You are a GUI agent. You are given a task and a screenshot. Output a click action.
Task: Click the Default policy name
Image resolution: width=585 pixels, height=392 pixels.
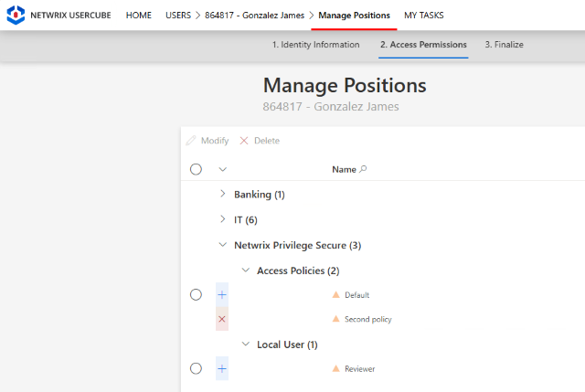(357, 295)
